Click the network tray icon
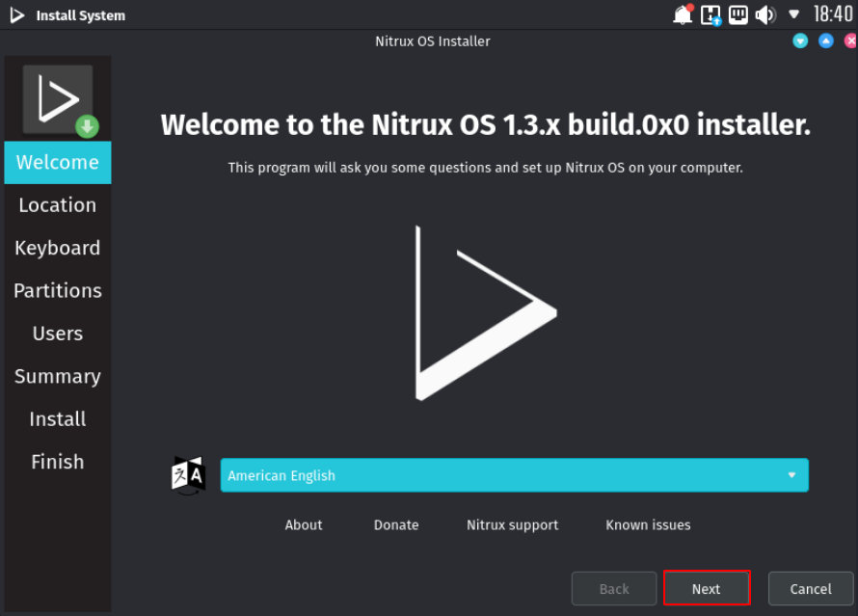The width and height of the screenshot is (858, 616). 738,14
